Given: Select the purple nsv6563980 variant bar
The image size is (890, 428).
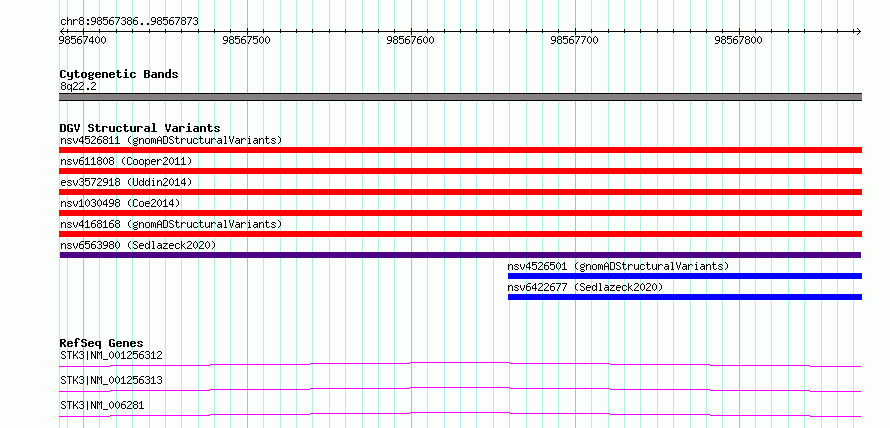Looking at the screenshot, I should (461, 255).
